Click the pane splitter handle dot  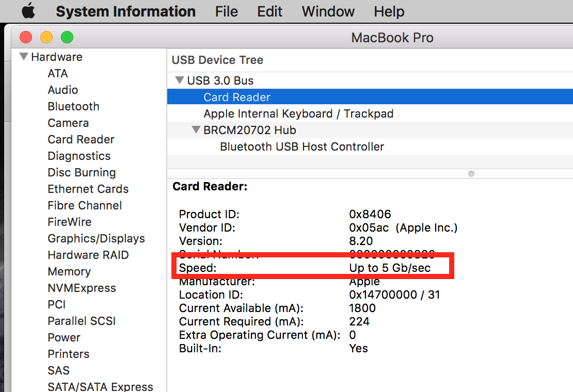coord(471,174)
